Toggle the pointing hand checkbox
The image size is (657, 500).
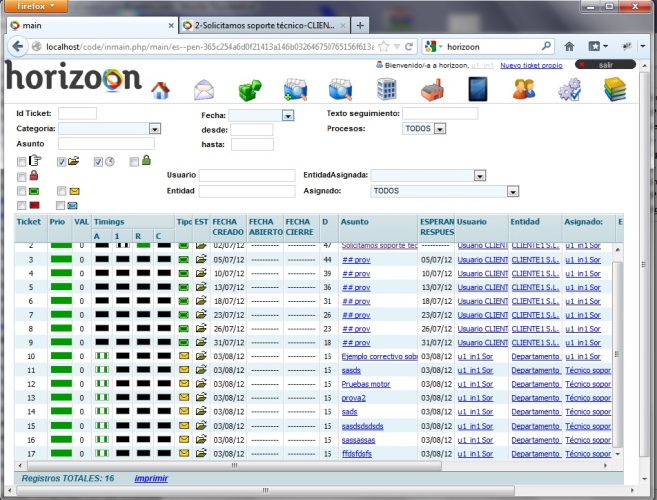coord(21,162)
